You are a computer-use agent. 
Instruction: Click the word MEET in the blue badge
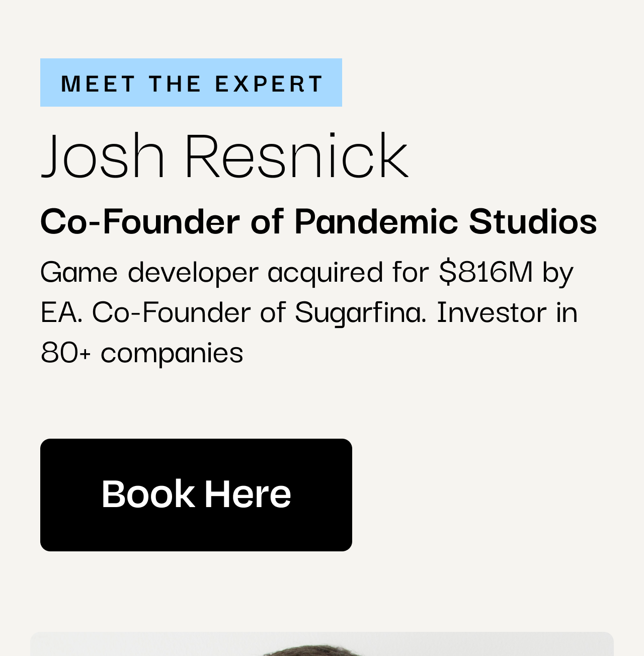[98, 84]
